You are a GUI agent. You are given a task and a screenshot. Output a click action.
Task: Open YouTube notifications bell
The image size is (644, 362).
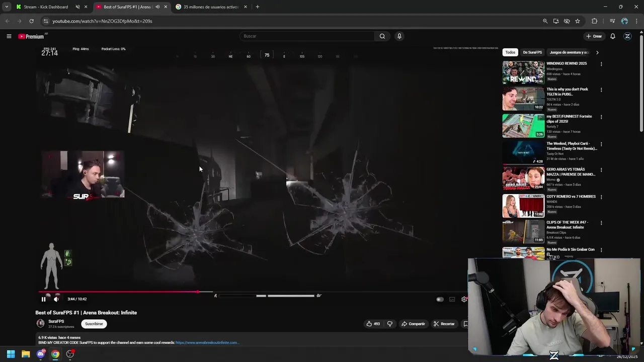tap(613, 36)
